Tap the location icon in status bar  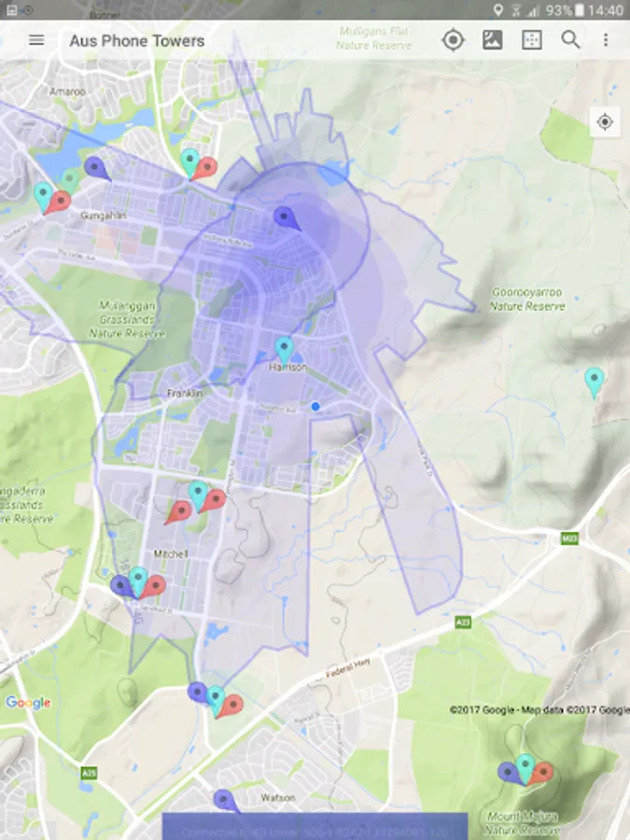tap(498, 9)
